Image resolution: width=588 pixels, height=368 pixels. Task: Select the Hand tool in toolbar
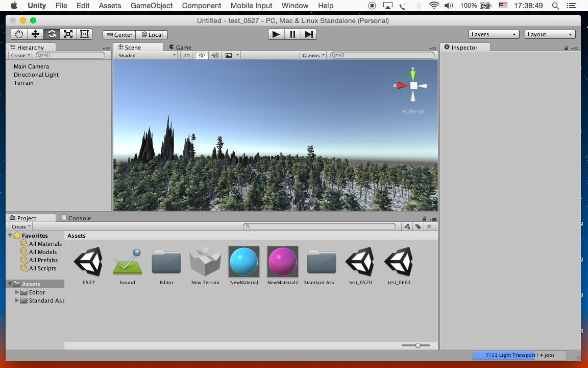19,34
